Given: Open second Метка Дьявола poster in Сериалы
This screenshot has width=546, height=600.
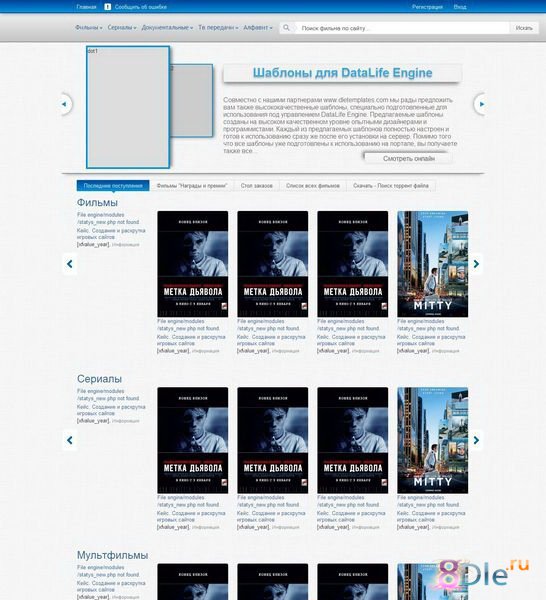Looking at the screenshot, I should (x=272, y=440).
